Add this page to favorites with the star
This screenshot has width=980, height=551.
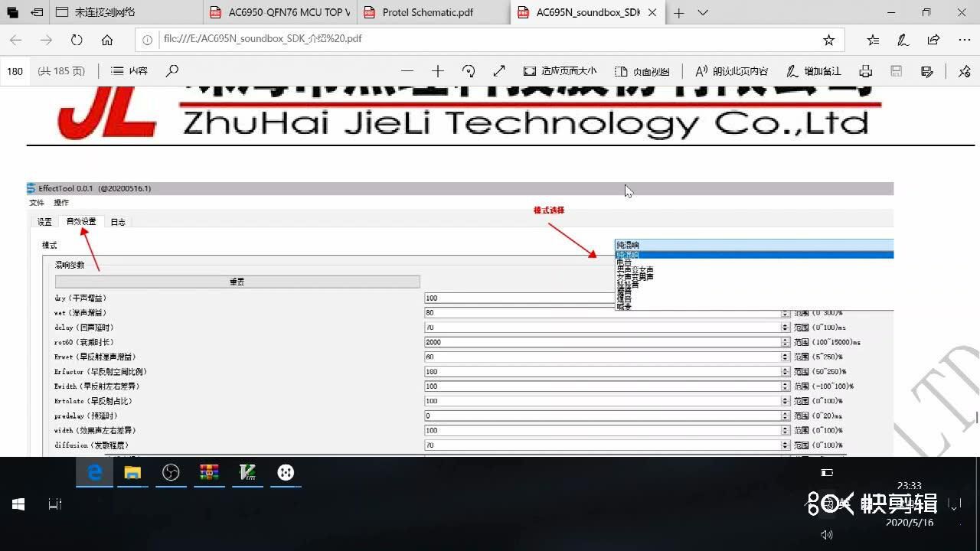[x=828, y=40]
